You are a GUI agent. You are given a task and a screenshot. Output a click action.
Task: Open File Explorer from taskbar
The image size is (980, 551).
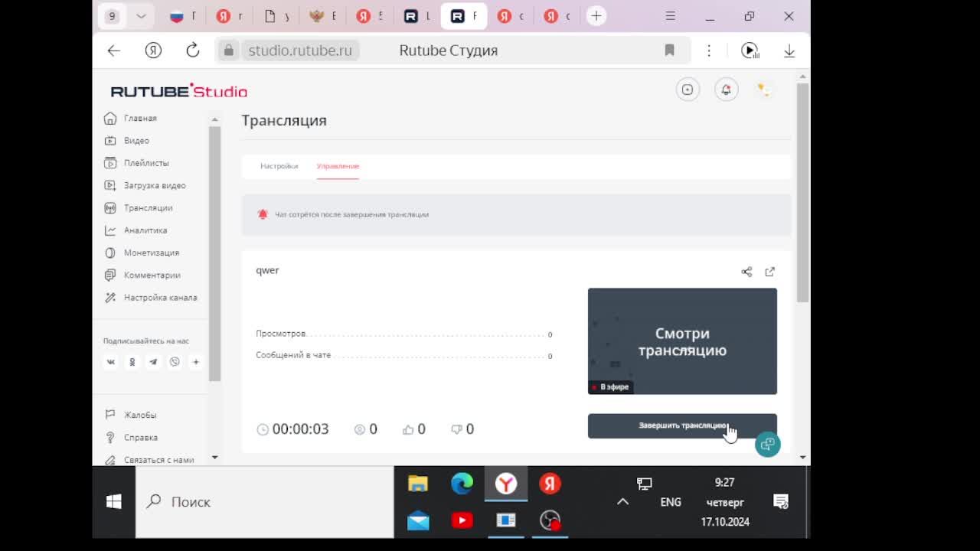coord(418,484)
